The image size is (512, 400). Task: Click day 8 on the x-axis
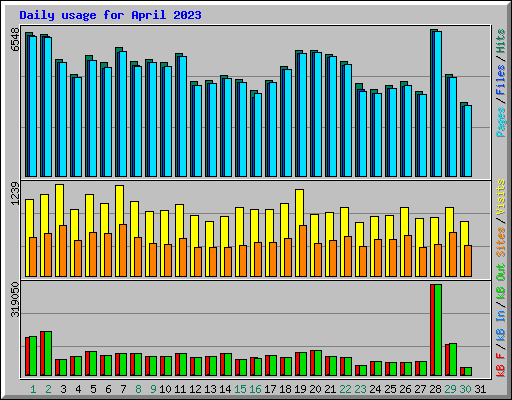click(138, 389)
